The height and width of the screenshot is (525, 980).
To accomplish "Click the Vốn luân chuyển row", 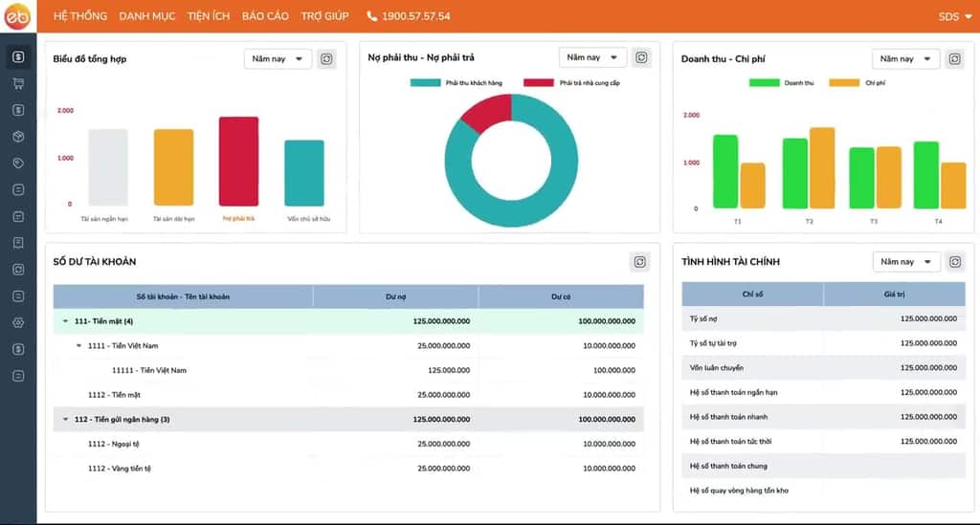I will coord(824,367).
